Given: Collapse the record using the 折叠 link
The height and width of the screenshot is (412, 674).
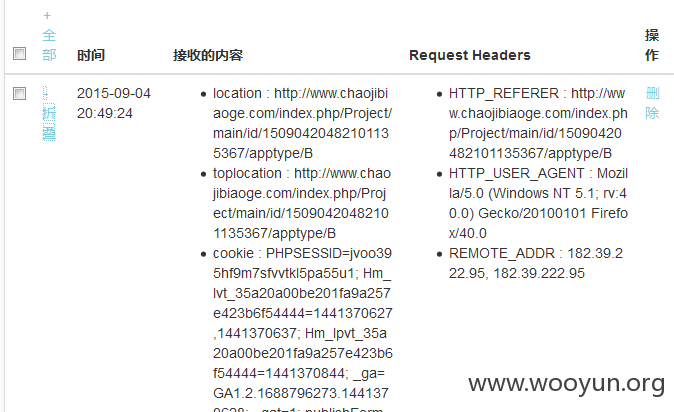Looking at the screenshot, I should [49, 114].
